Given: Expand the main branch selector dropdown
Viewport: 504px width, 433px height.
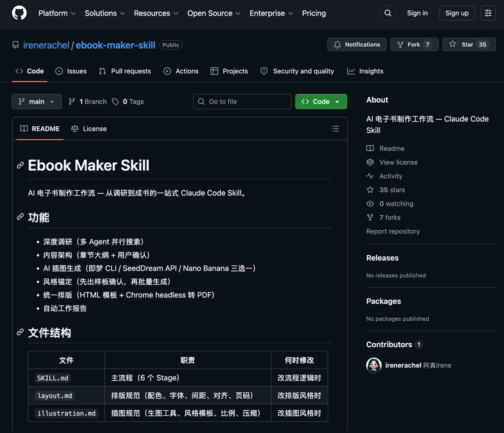Looking at the screenshot, I should [x=37, y=102].
